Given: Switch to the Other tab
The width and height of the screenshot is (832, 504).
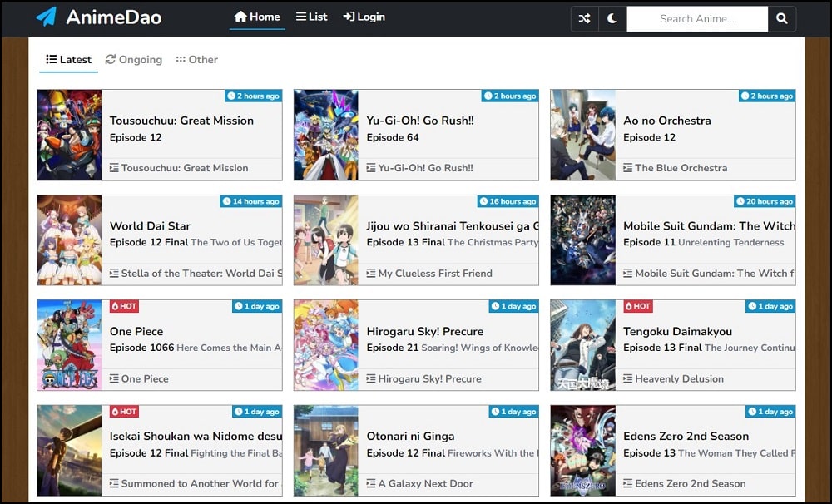Looking at the screenshot, I should pyautogui.click(x=197, y=59).
